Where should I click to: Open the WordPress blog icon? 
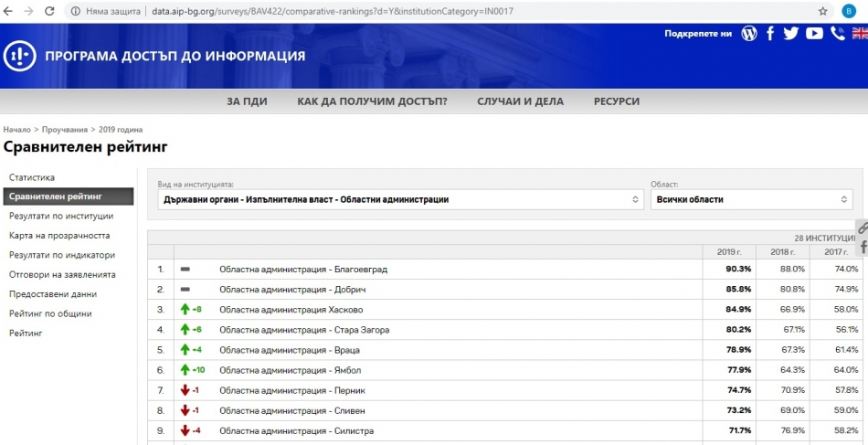tap(749, 34)
